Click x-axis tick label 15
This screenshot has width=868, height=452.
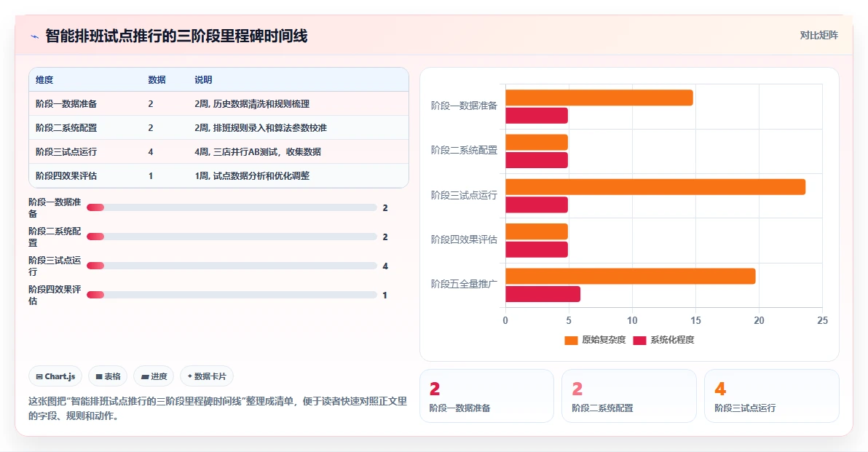click(695, 320)
